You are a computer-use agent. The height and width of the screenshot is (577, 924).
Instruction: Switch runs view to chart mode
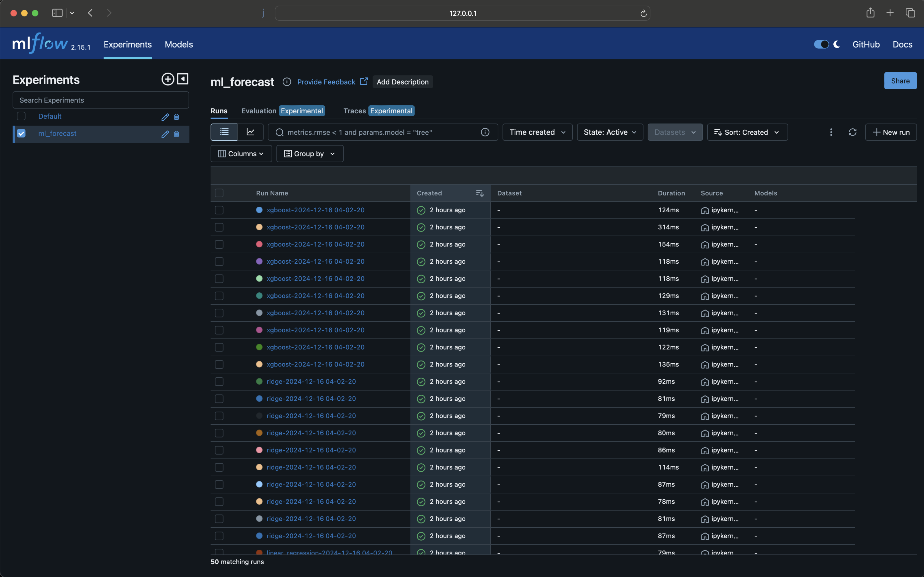[251, 132]
